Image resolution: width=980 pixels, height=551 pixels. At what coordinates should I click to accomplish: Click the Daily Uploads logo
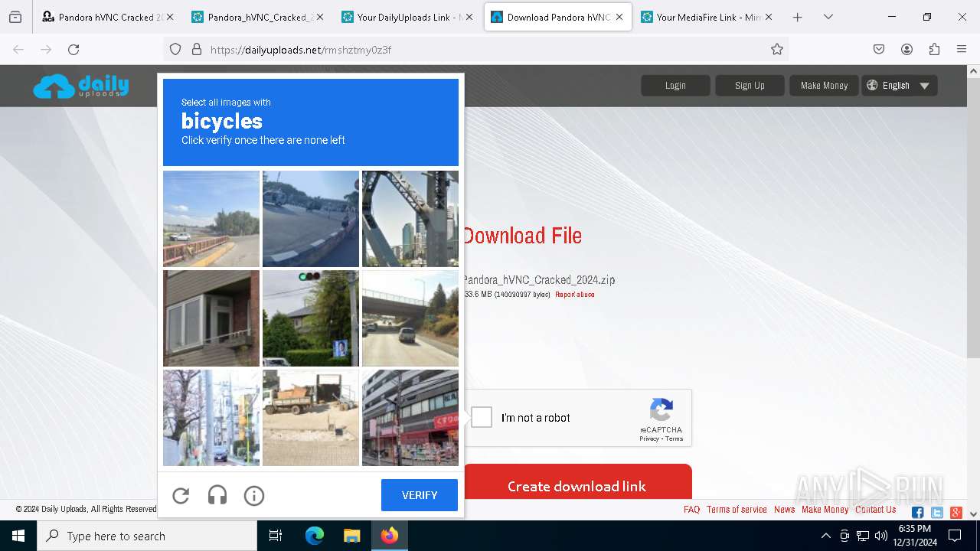pos(81,86)
